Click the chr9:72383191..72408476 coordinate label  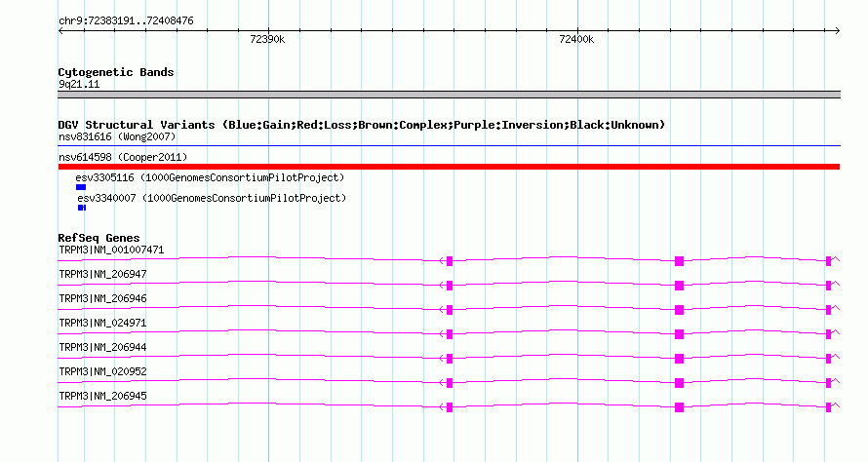126,21
